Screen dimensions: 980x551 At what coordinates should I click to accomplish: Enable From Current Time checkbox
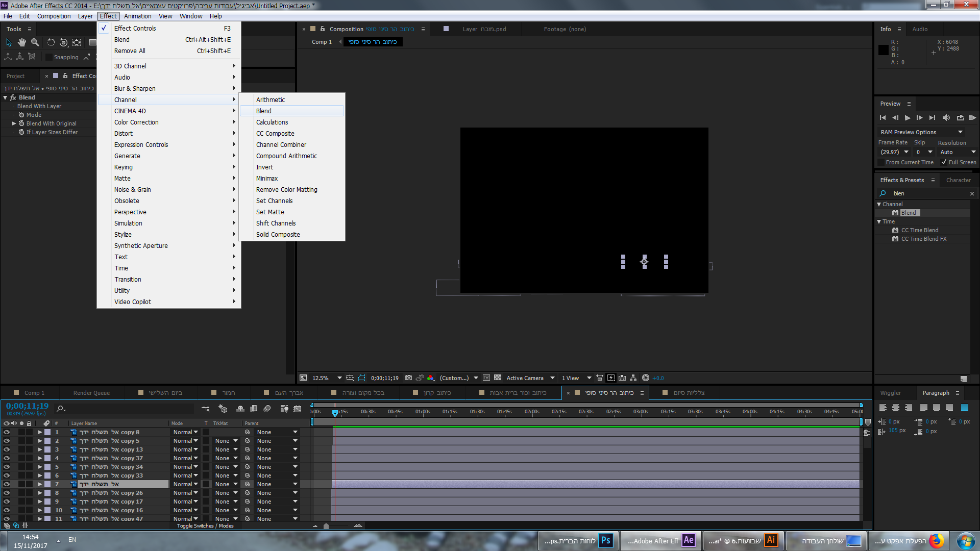point(881,162)
